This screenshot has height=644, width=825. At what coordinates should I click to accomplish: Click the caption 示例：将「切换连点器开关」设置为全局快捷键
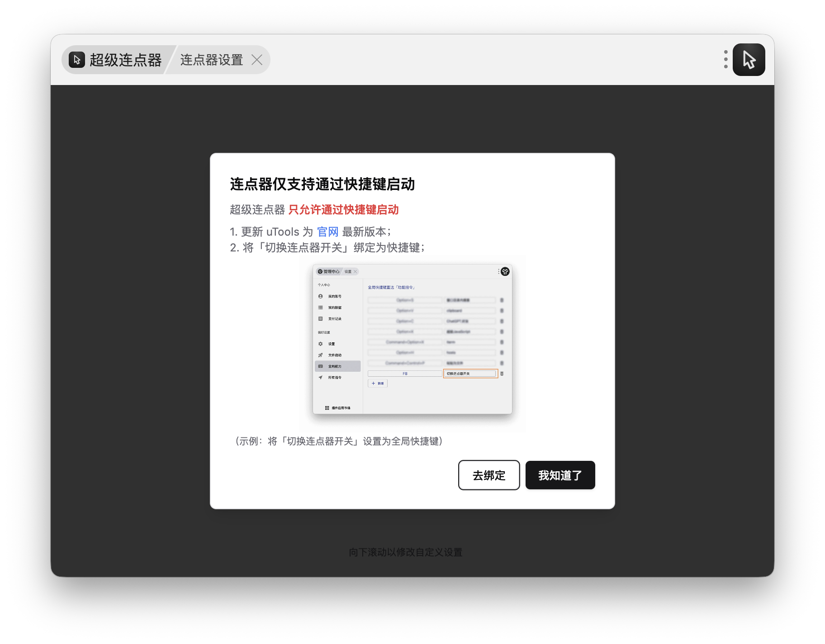(x=339, y=441)
